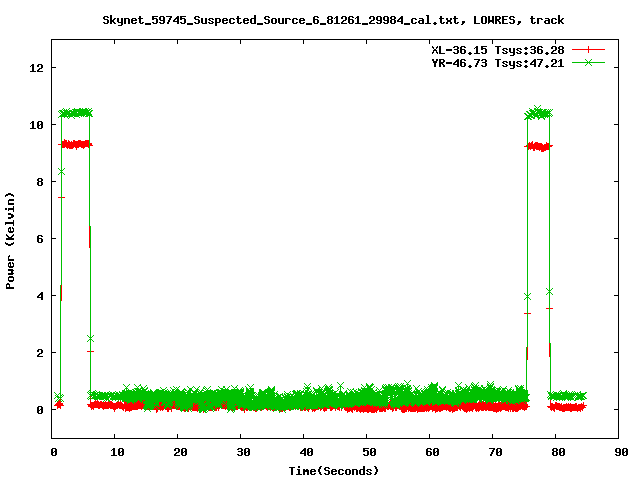Image resolution: width=640 pixels, height=480 pixels.
Task: Click the y-axis tick label 12
Action: click(x=37, y=68)
